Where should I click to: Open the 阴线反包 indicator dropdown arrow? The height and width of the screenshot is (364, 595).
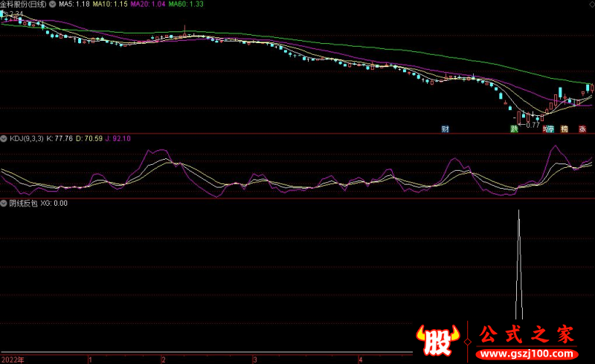pyautogui.click(x=4, y=203)
